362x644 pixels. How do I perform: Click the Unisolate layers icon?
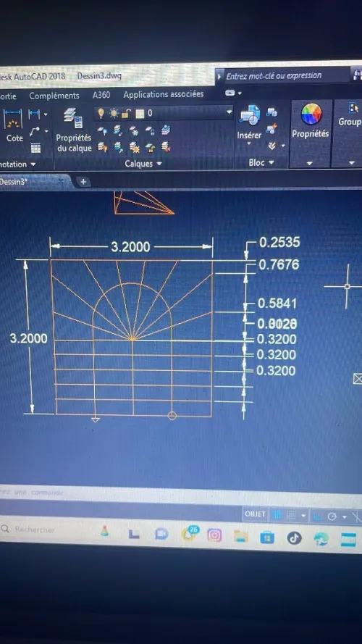pos(118,146)
